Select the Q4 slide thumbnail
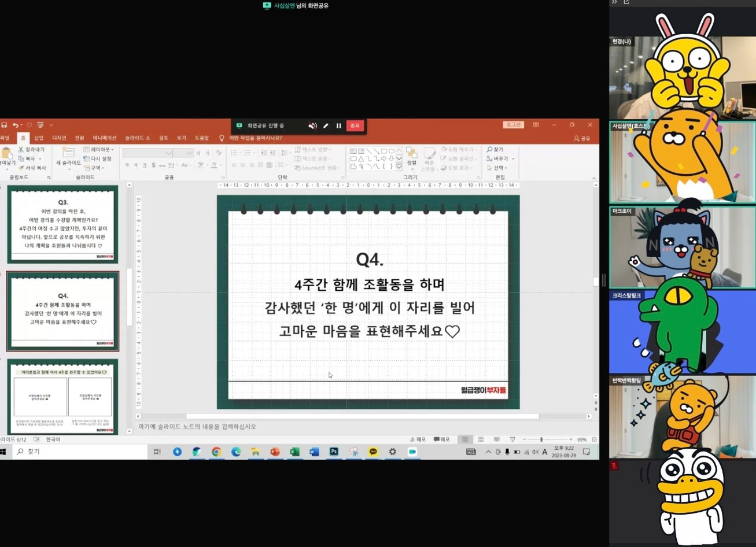This screenshot has width=756, height=547. 62,311
